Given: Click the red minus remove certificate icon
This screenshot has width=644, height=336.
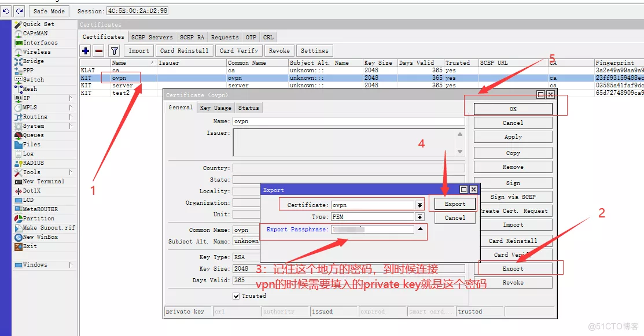Looking at the screenshot, I should click(x=98, y=51).
